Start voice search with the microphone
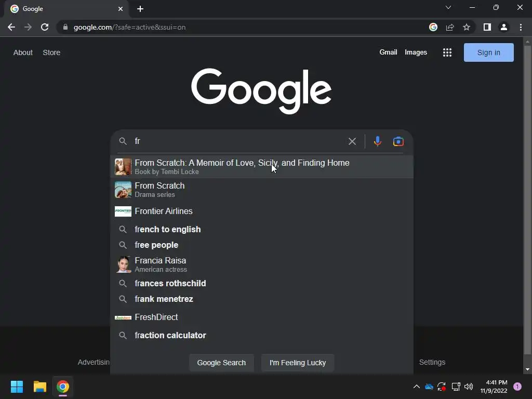The image size is (532, 399). (378, 141)
